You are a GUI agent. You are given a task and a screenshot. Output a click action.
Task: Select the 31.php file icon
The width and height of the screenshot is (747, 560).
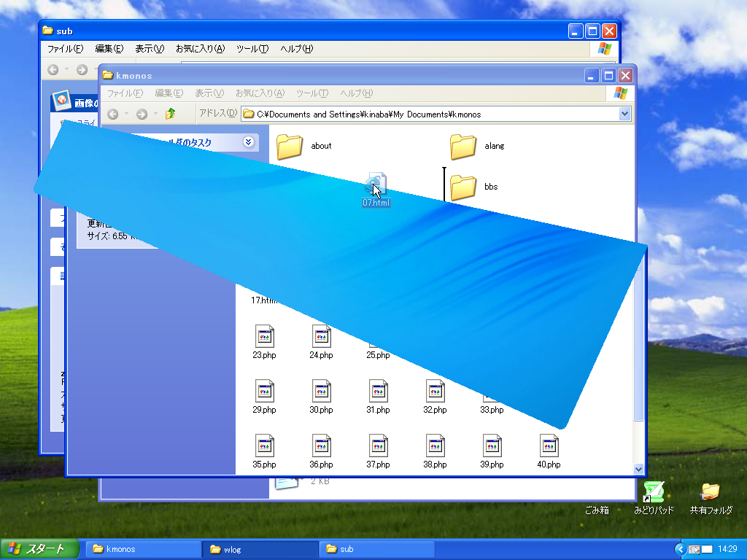point(378,391)
